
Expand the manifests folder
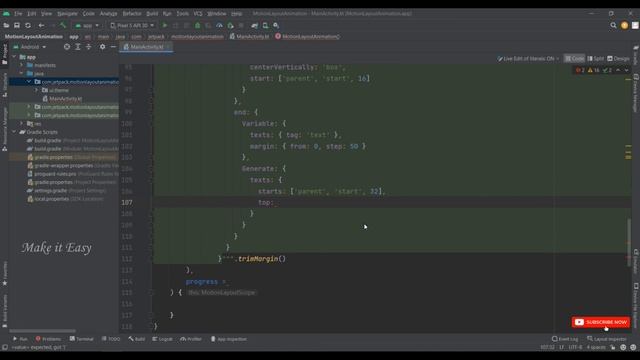click(x=22, y=65)
